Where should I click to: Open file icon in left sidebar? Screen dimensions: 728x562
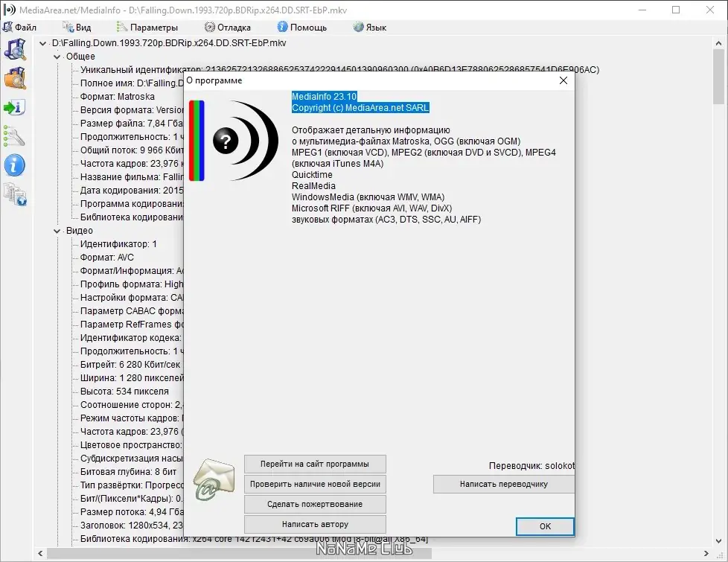click(x=15, y=49)
